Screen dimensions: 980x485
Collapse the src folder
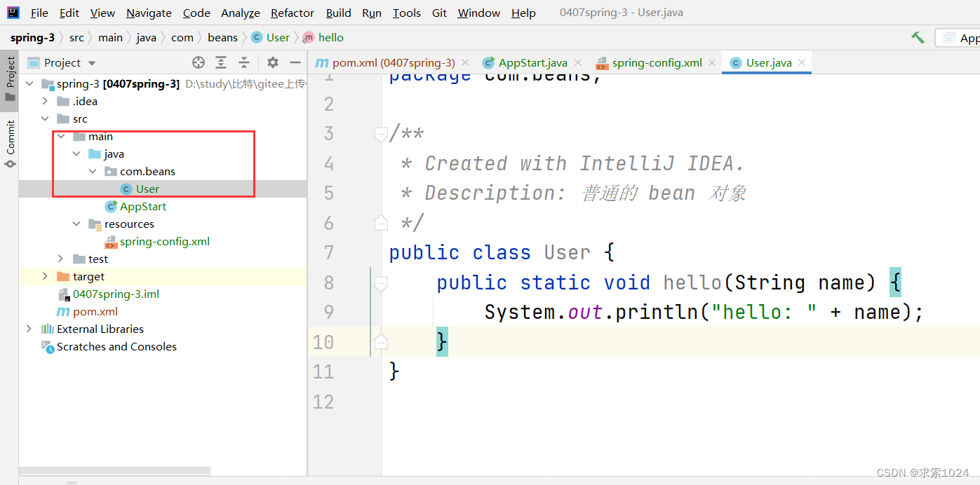[x=45, y=118]
